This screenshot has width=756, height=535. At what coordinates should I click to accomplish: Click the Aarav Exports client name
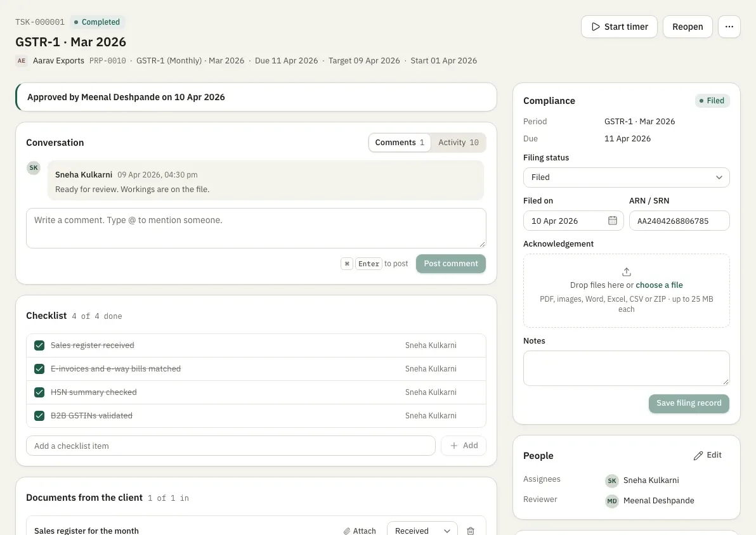(x=58, y=61)
